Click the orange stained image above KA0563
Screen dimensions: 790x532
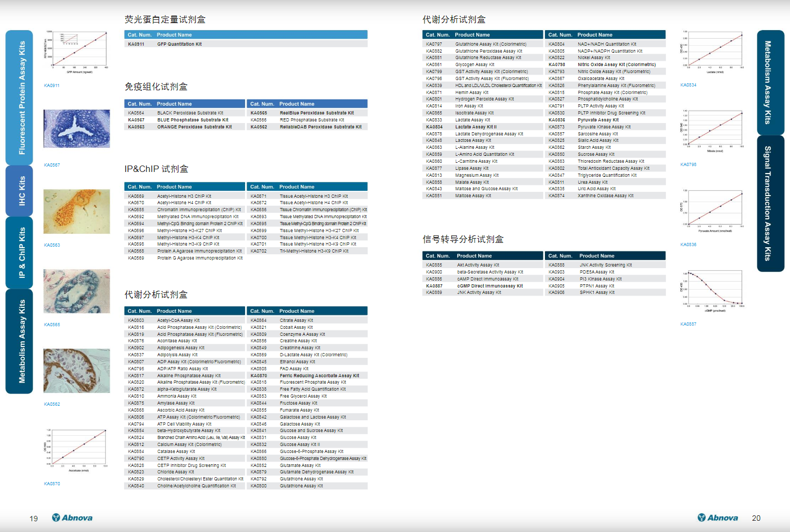[77, 211]
